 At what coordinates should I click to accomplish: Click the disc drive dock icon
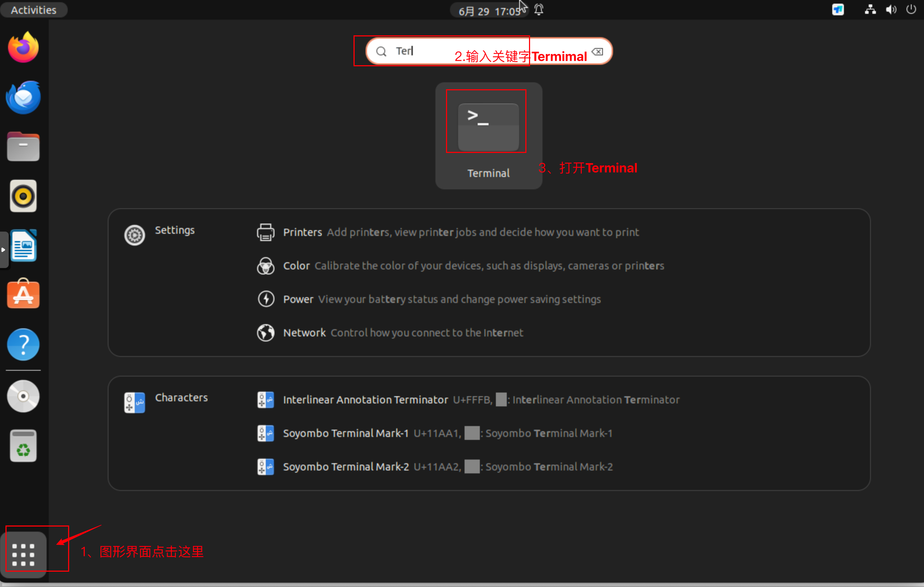pyautogui.click(x=23, y=396)
